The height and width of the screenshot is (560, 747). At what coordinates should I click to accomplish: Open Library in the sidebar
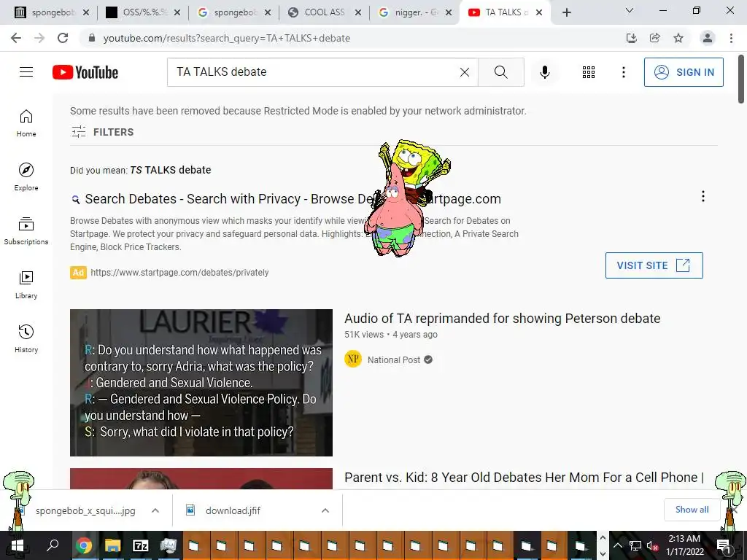pyautogui.click(x=26, y=285)
